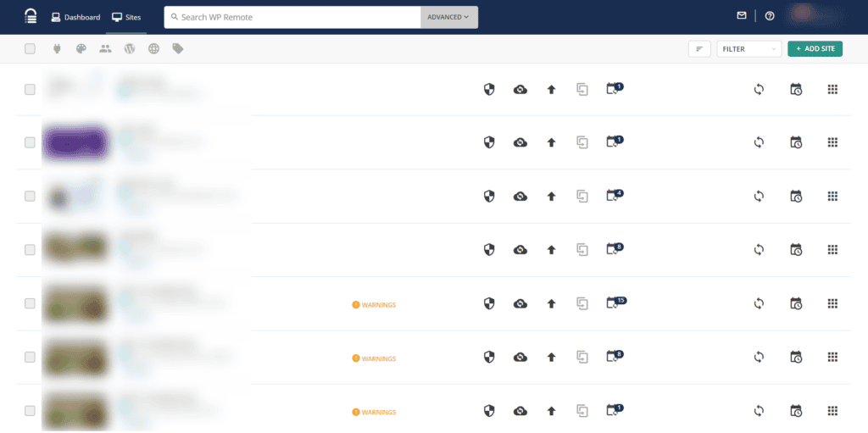The width and height of the screenshot is (868, 433).
Task: Click the security shield icon in first row
Action: tap(488, 90)
